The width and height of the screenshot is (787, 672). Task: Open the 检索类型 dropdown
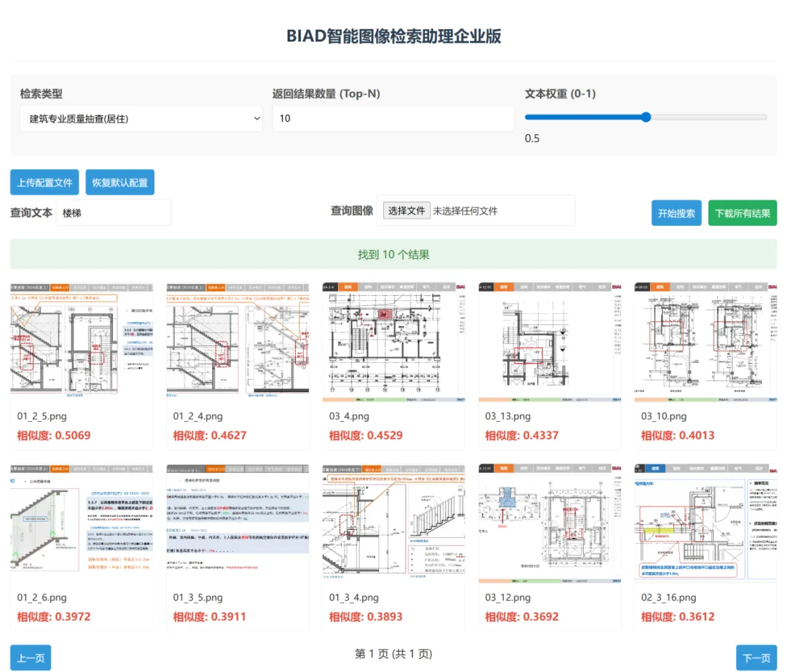[141, 118]
